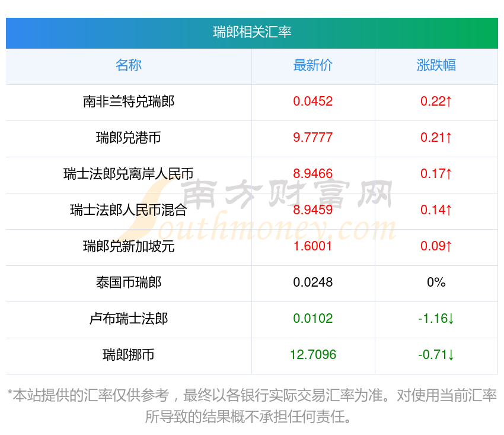Select change value 0.22↑
504x435 pixels.
point(436,101)
